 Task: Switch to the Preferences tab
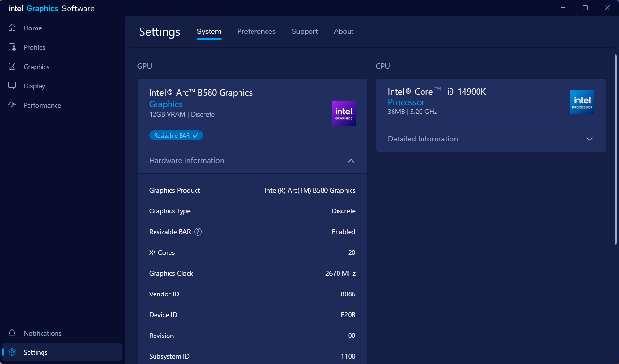[x=256, y=32]
